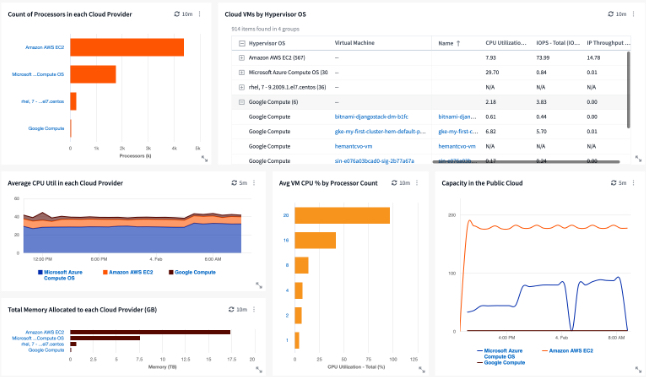
Task: Open bitnami-djangostack-dm-b1fc virtual machine link
Action: tap(371, 117)
